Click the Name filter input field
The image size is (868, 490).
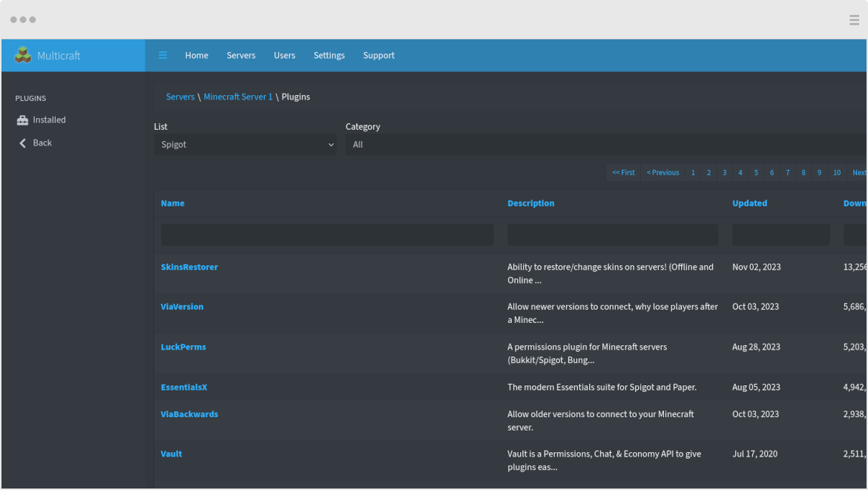[327, 235]
